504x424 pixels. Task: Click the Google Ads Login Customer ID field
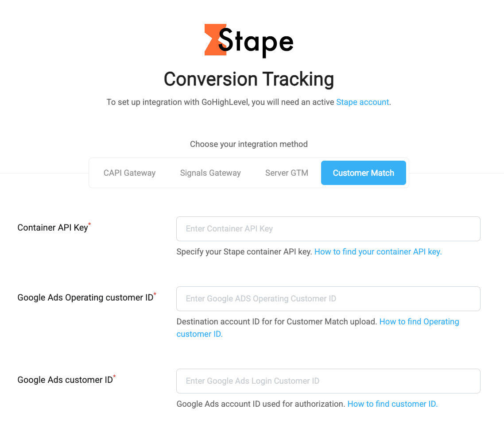pyautogui.click(x=328, y=381)
